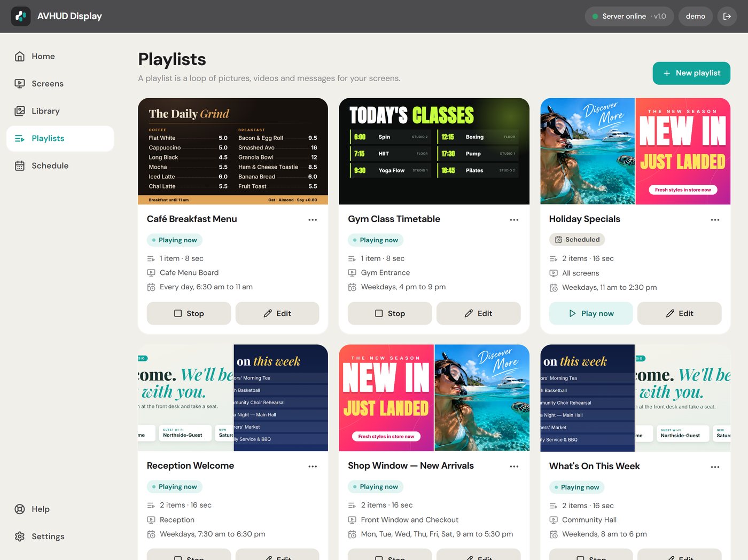
Task: Open more options for Gym Class Timetable
Action: (x=514, y=219)
